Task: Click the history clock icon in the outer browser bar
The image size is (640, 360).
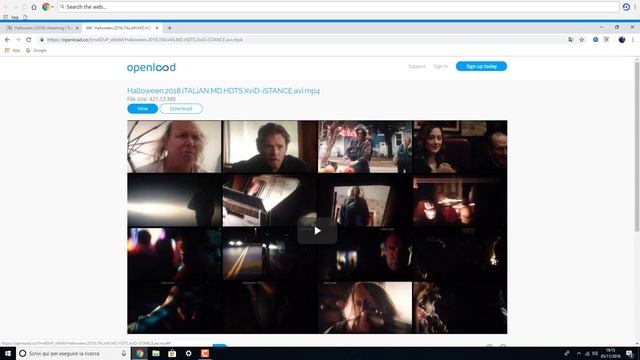Action: (626, 7)
